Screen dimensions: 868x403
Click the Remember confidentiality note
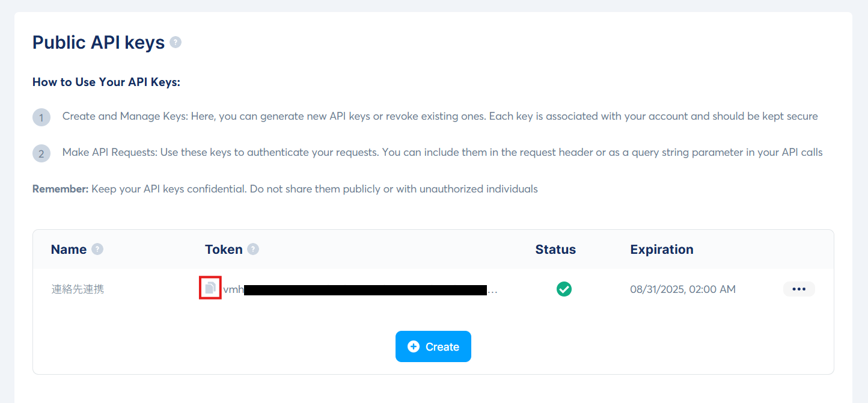(x=285, y=189)
